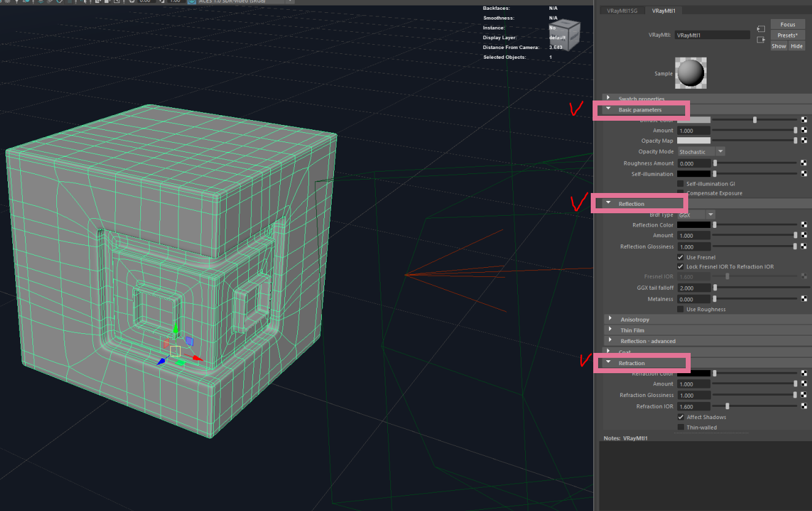
Task: Click the Hide button
Action: point(796,46)
